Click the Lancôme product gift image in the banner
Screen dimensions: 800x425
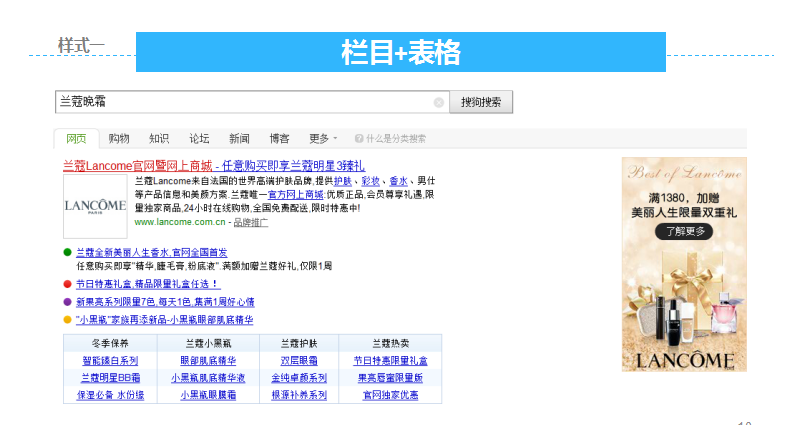684,298
